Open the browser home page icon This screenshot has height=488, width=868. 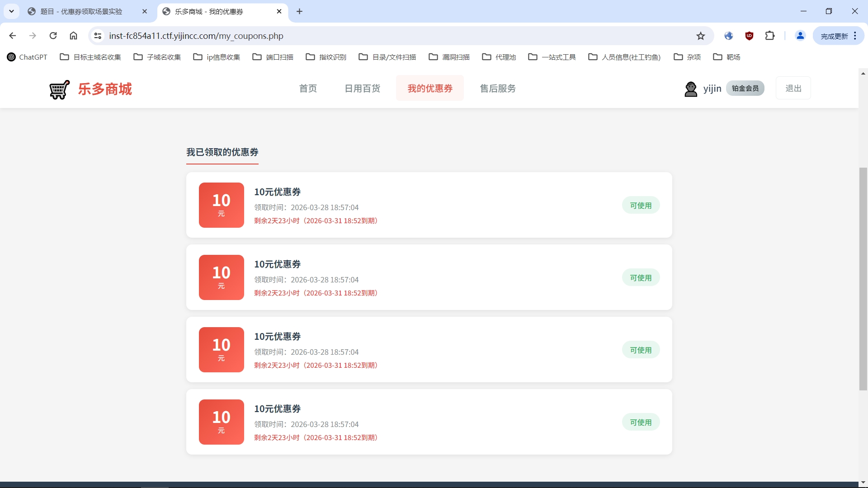pyautogui.click(x=73, y=36)
